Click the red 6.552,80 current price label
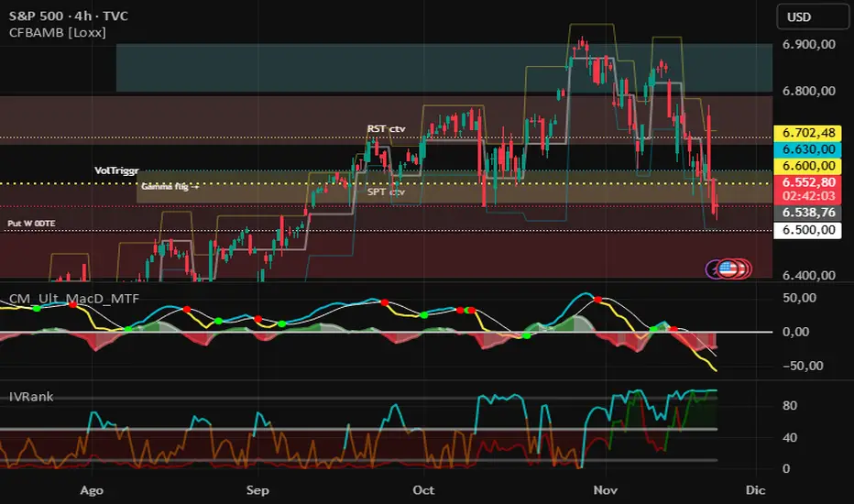The height and width of the screenshot is (504, 854). click(808, 182)
